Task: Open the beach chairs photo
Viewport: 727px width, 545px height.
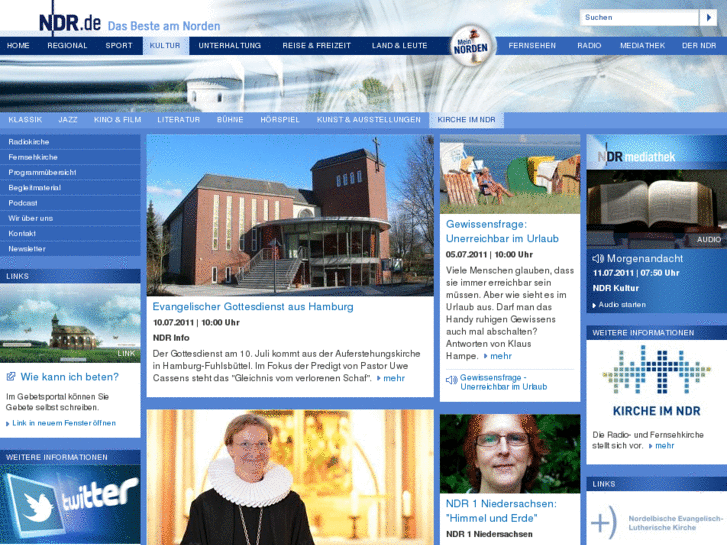Action: (x=510, y=174)
